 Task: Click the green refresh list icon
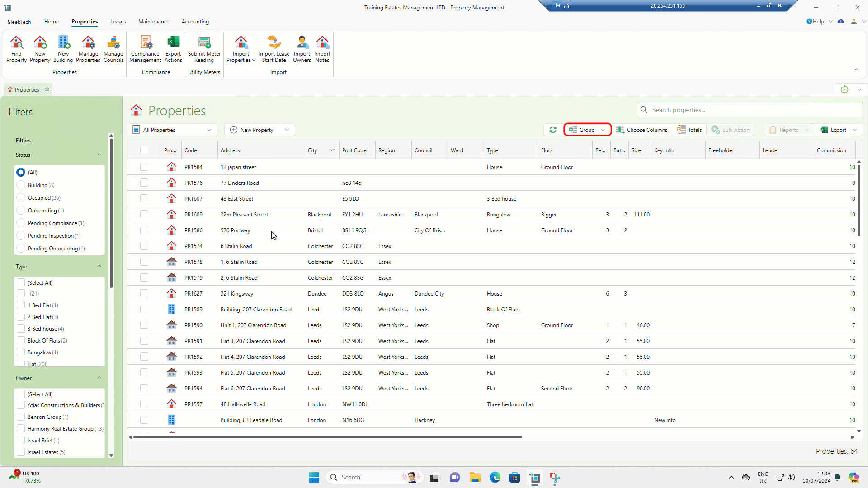(552, 130)
